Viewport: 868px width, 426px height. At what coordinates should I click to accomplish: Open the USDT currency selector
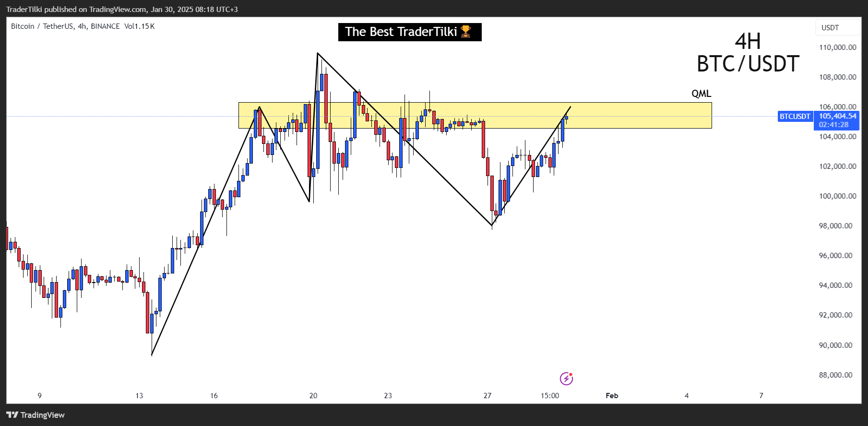pyautogui.click(x=837, y=27)
